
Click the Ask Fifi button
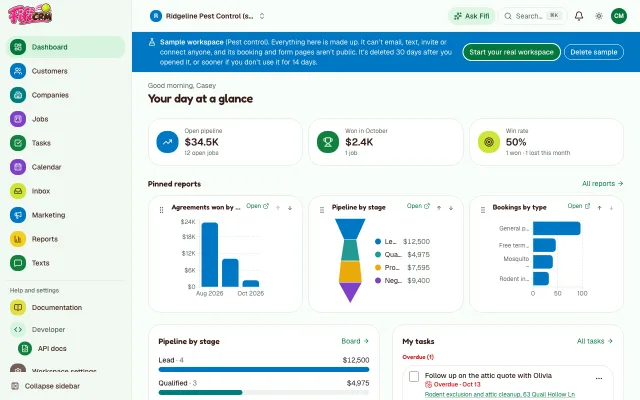[x=471, y=16]
